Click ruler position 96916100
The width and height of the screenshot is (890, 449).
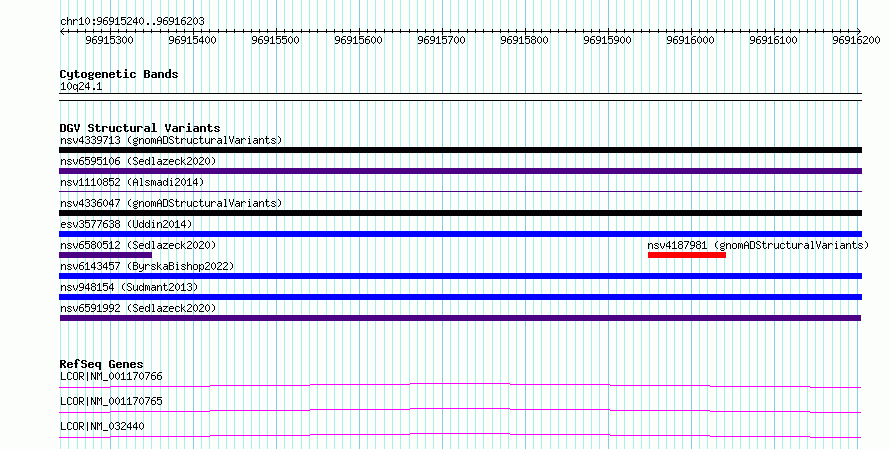773,40
